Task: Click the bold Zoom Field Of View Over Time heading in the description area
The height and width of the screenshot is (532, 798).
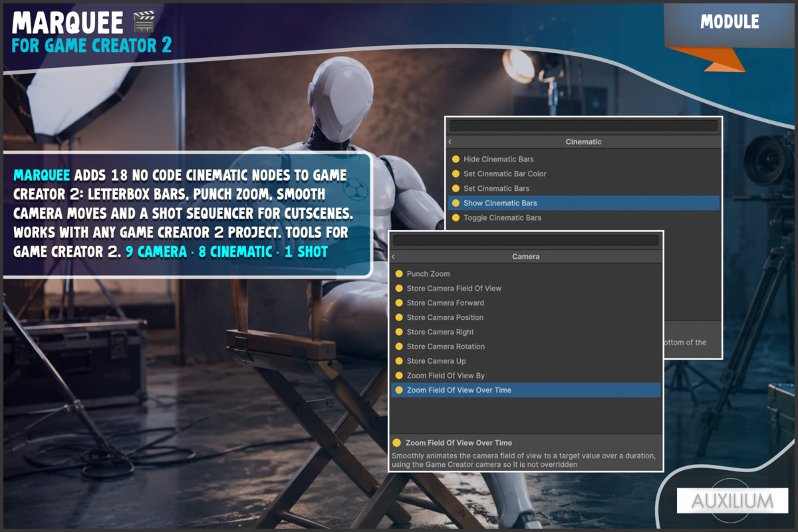Action: click(x=459, y=443)
